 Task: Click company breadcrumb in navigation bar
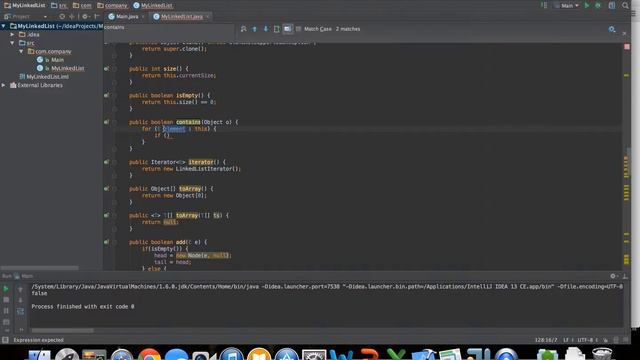(112, 5)
